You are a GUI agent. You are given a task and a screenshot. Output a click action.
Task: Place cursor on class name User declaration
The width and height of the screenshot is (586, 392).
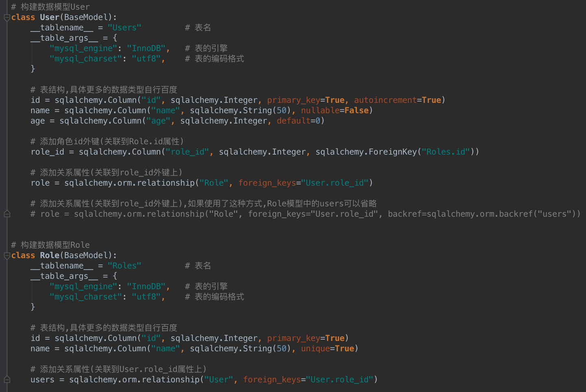50,17
